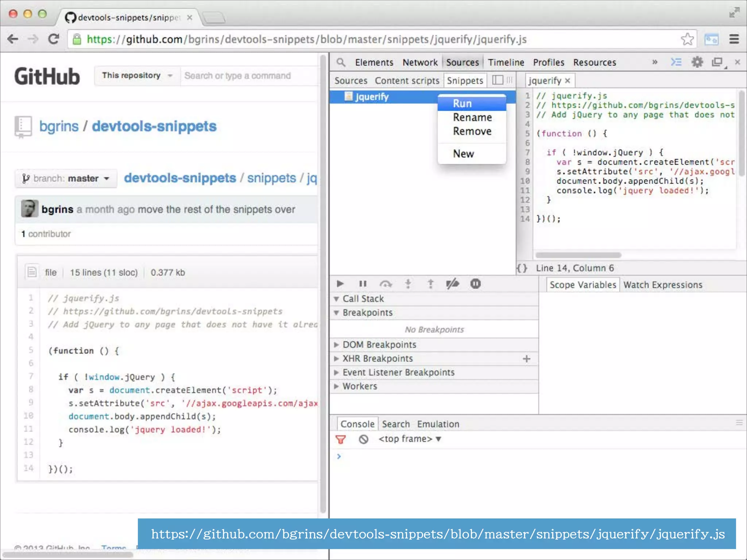
Task: Navigate to the snippets folder breadcrumb
Action: (271, 178)
